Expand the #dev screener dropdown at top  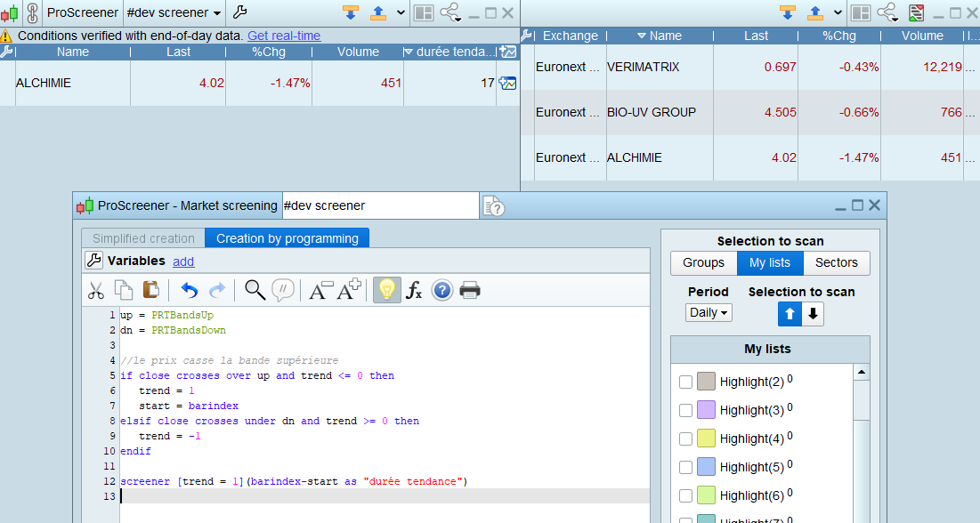[217, 13]
